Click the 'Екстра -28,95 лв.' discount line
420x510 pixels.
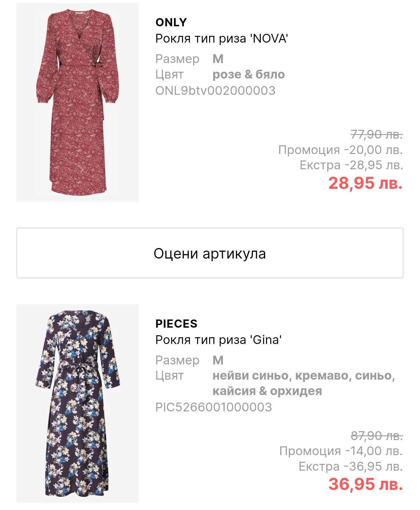[x=351, y=165]
